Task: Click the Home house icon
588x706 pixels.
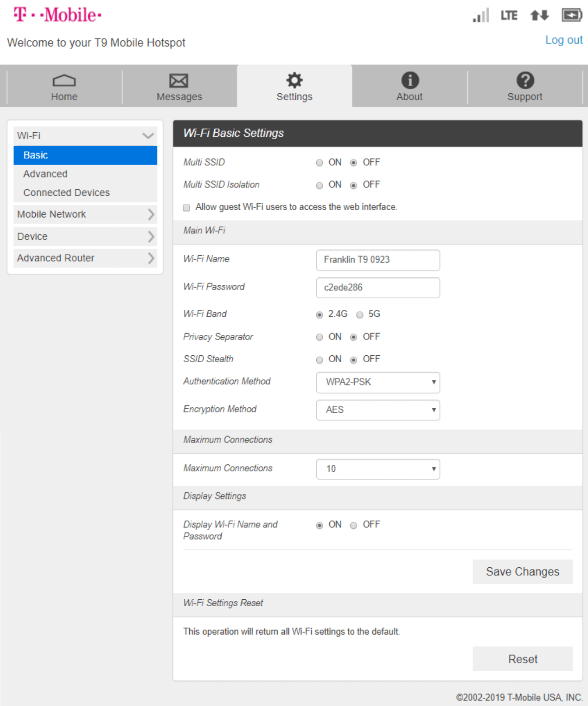Action: tap(64, 81)
